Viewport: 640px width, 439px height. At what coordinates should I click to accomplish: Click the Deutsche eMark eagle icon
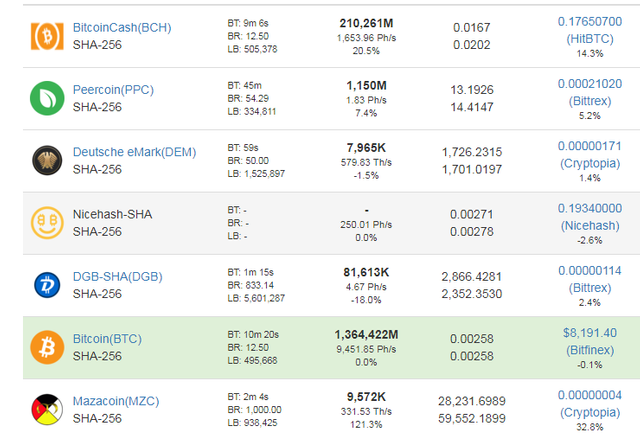tap(47, 160)
